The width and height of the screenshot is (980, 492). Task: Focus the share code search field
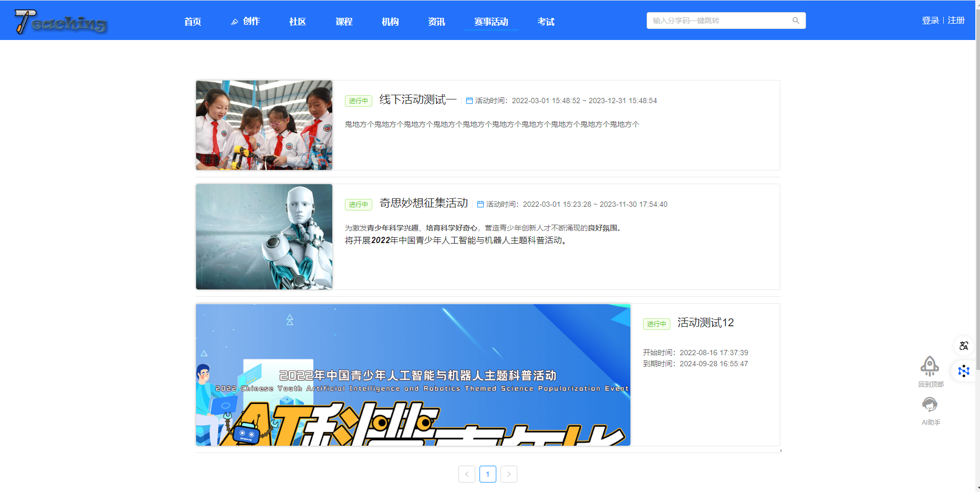click(x=720, y=21)
